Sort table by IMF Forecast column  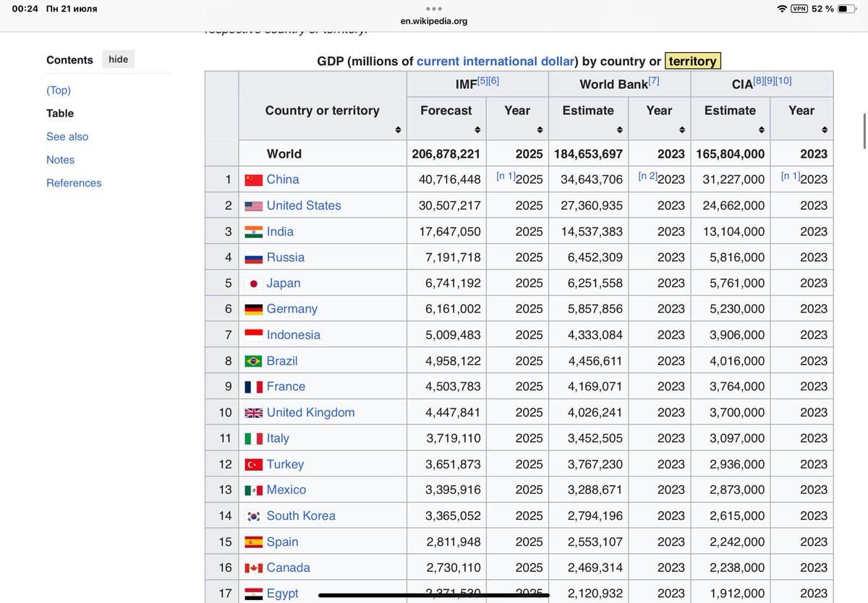pyautogui.click(x=477, y=130)
